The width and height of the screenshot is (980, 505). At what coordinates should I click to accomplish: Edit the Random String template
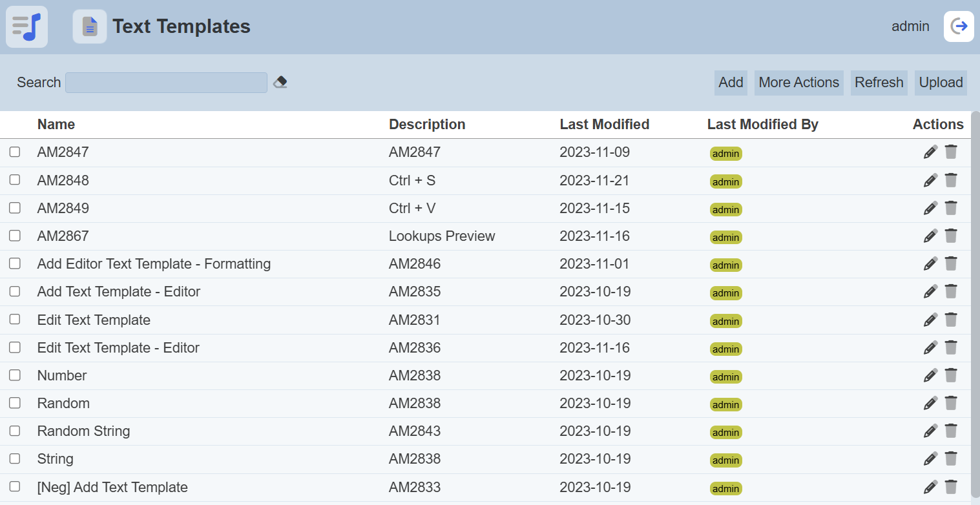click(x=930, y=431)
